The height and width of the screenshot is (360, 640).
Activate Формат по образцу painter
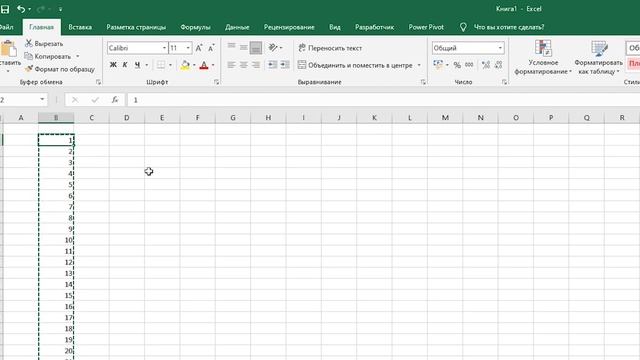[x=60, y=69]
